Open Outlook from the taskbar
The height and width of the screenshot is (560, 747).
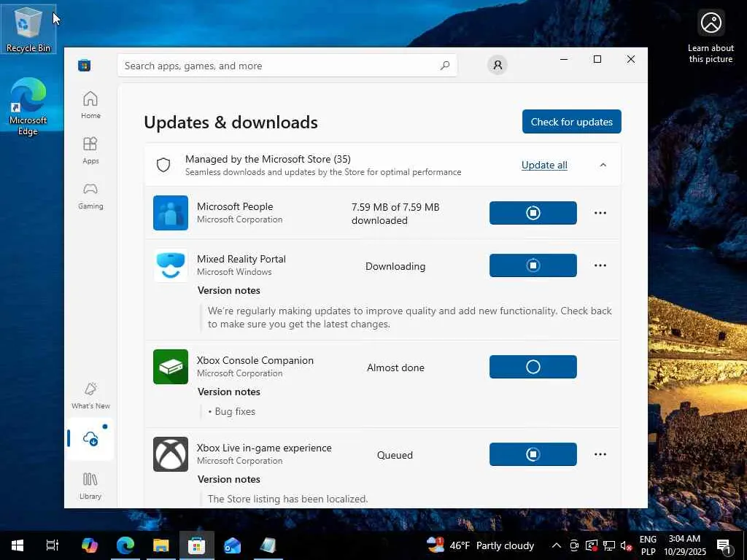click(x=233, y=545)
